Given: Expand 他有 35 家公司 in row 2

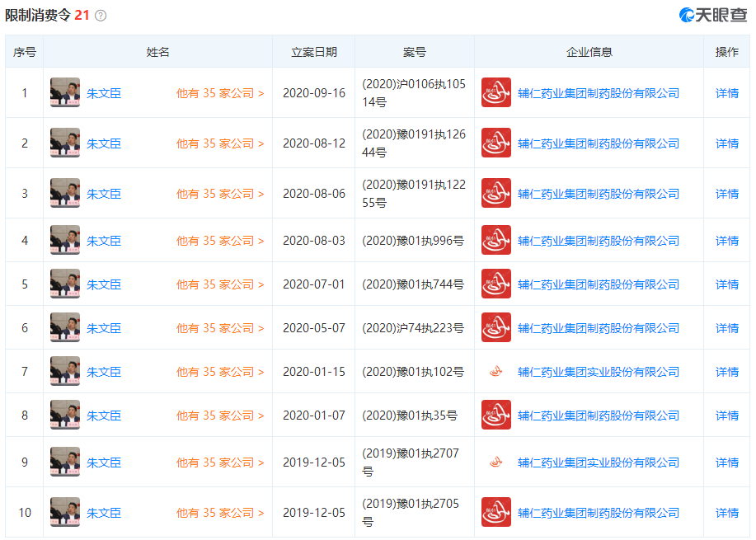Looking at the screenshot, I should tap(220, 143).
